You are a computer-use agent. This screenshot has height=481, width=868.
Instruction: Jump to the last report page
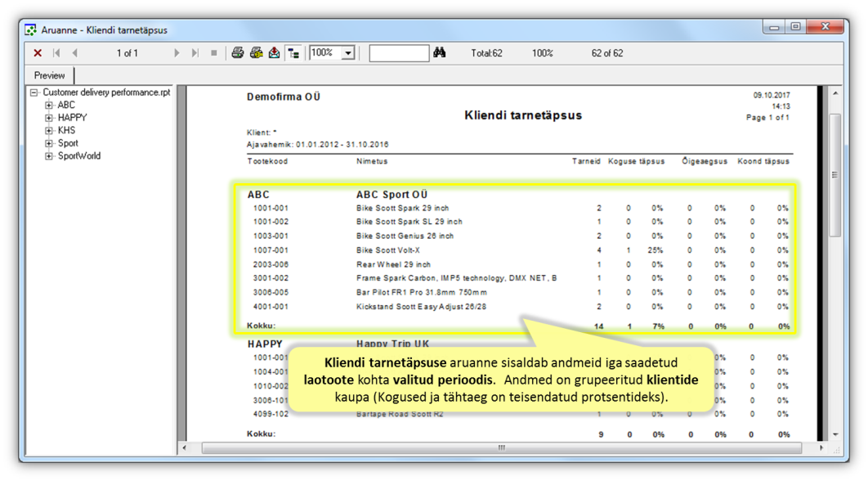195,53
